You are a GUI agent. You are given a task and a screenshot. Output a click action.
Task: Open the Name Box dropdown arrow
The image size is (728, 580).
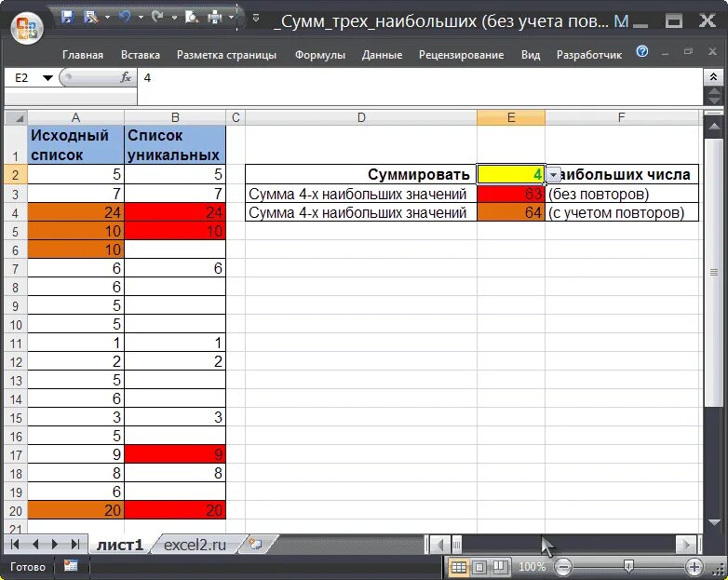(47, 77)
